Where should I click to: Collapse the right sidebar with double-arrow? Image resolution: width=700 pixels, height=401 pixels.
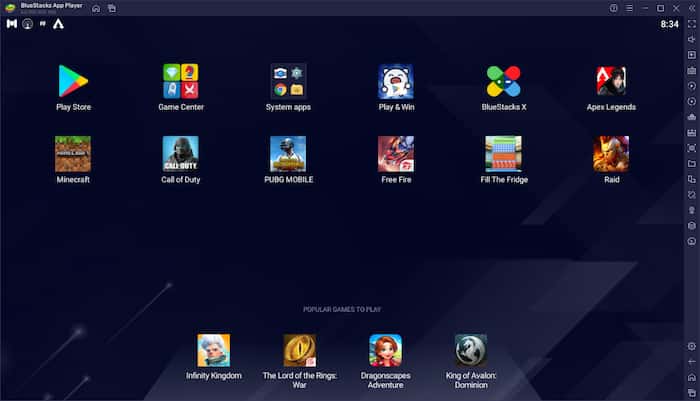tap(692, 8)
